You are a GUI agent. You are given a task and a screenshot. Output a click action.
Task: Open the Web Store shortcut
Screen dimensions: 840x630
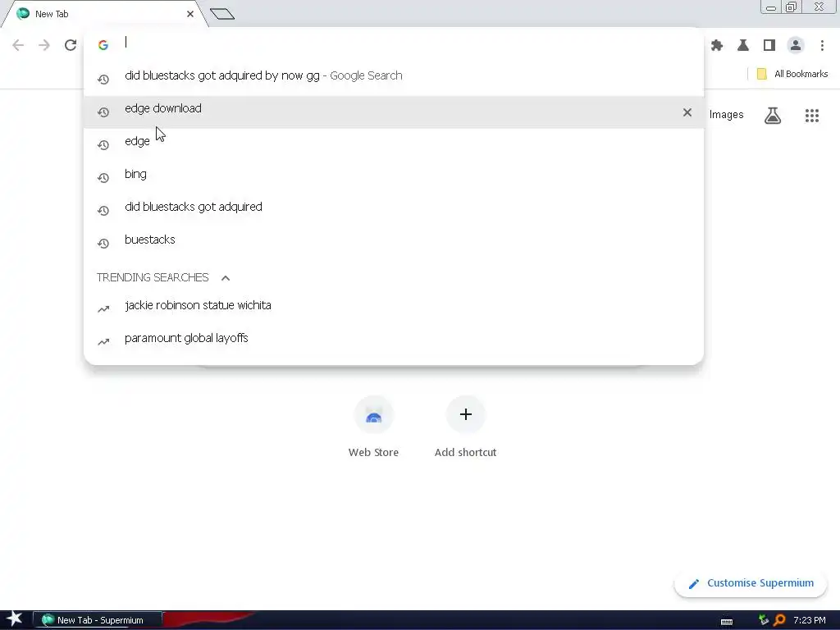click(373, 427)
